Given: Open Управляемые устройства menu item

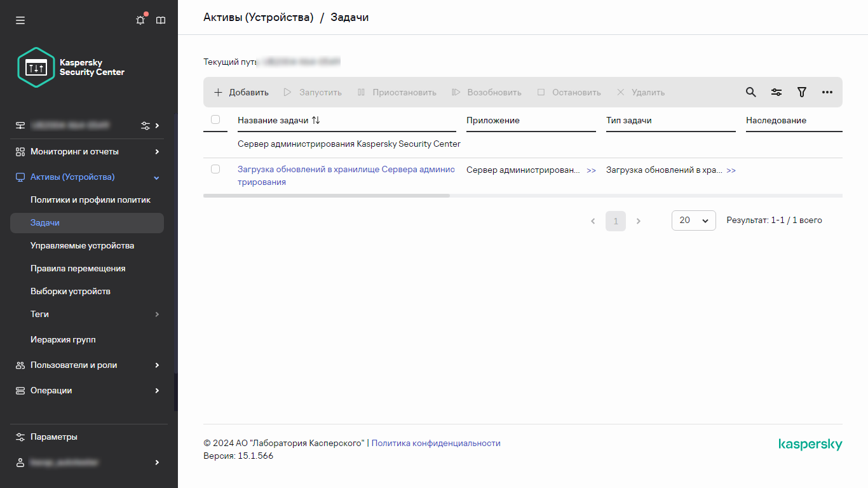Looking at the screenshot, I should click(x=82, y=246).
